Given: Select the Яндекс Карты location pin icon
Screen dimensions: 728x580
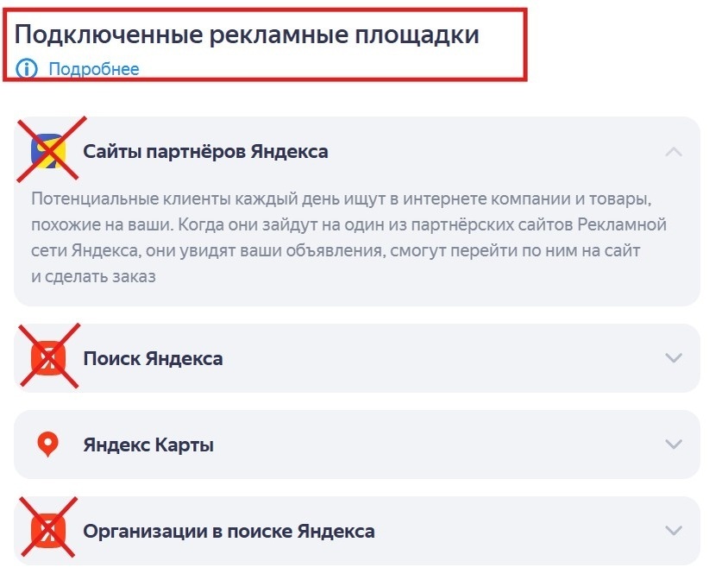Looking at the screenshot, I should coord(47,443).
